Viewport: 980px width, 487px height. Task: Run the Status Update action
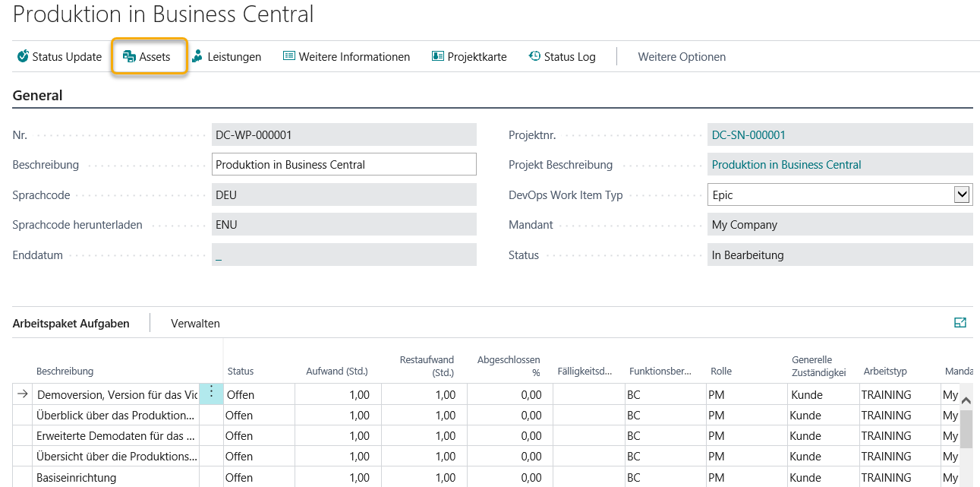pos(59,56)
